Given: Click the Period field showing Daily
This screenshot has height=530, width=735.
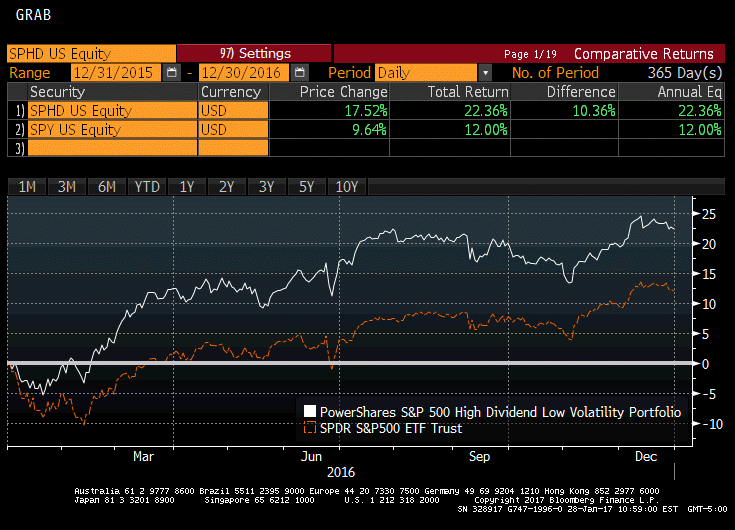Looking at the screenshot, I should [x=426, y=73].
